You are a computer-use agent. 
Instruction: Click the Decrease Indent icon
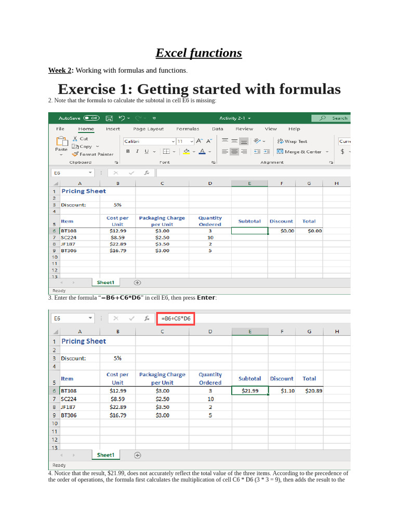(x=258, y=152)
